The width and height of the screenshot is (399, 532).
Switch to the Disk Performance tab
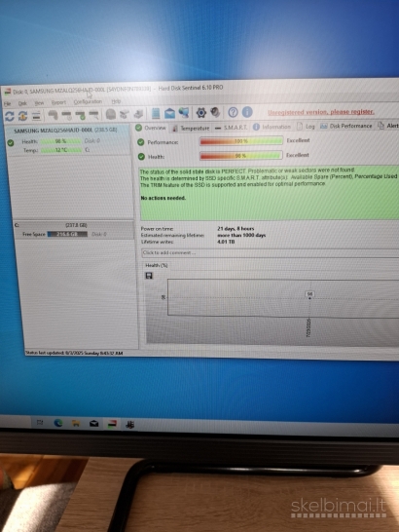[346, 126]
